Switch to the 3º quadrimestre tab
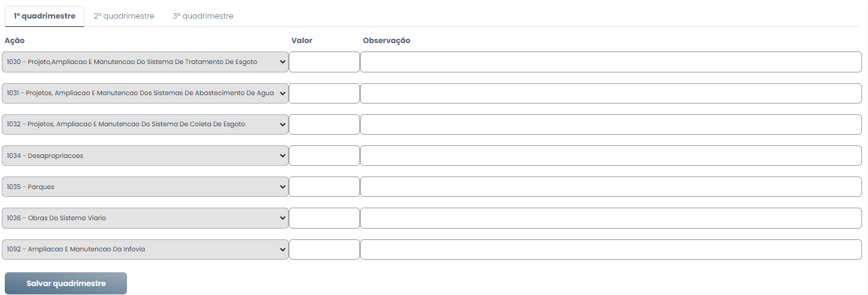 (x=203, y=16)
